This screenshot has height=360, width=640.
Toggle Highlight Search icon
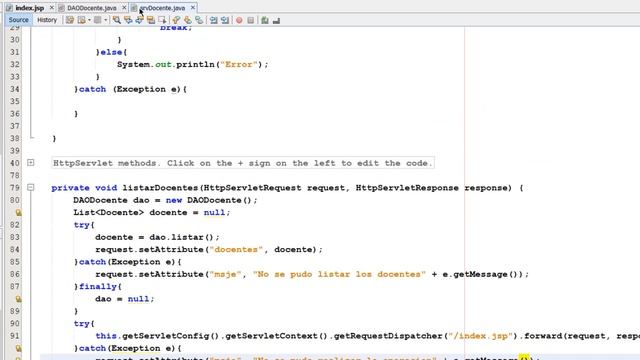click(151, 20)
